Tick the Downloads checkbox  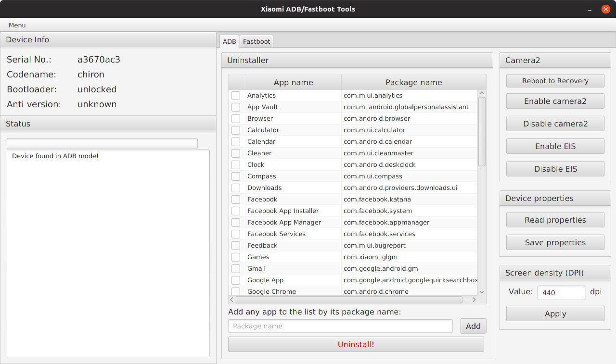pos(236,188)
